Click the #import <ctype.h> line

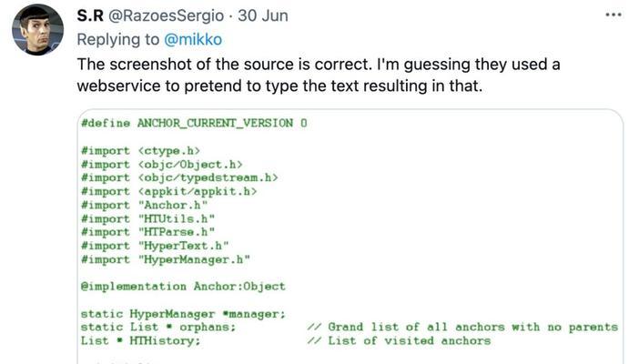(x=140, y=151)
